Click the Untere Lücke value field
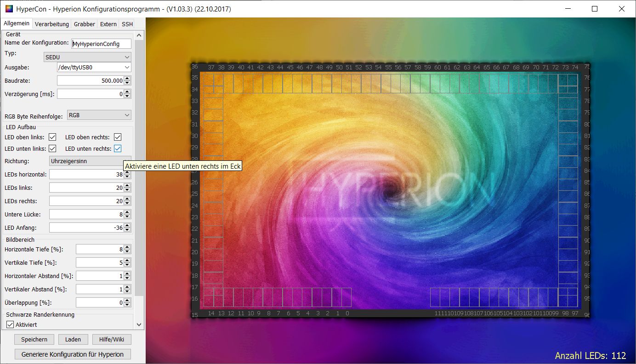 coord(86,215)
